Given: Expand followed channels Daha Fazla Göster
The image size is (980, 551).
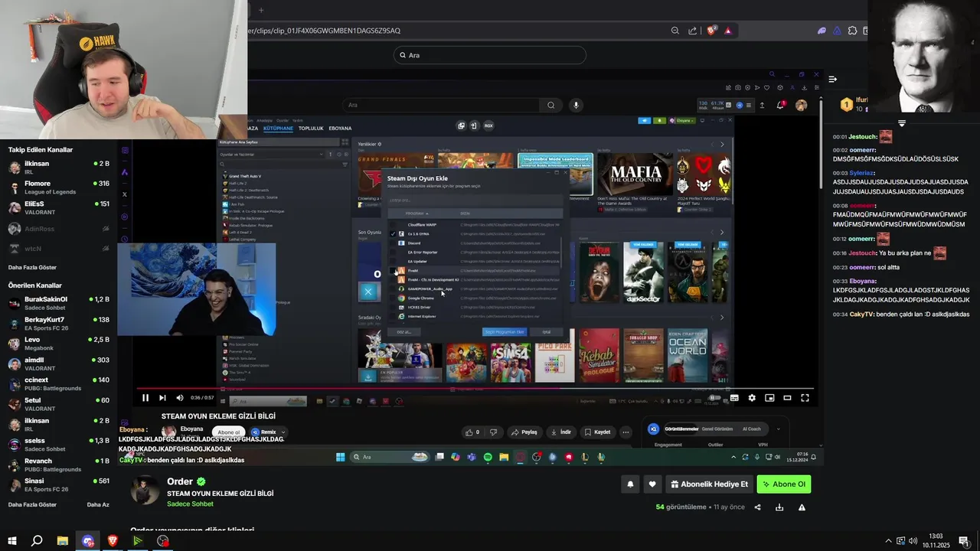Looking at the screenshot, I should (x=32, y=268).
